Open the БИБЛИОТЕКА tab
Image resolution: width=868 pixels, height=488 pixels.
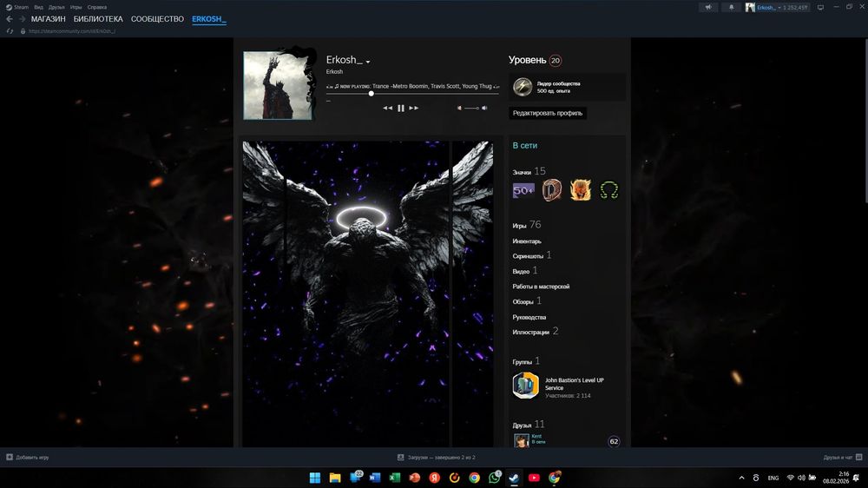pyautogui.click(x=97, y=19)
